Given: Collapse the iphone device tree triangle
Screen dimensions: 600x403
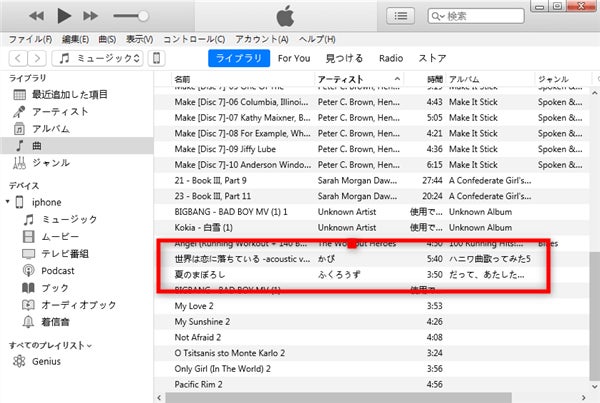Looking at the screenshot, I should (x=7, y=201).
